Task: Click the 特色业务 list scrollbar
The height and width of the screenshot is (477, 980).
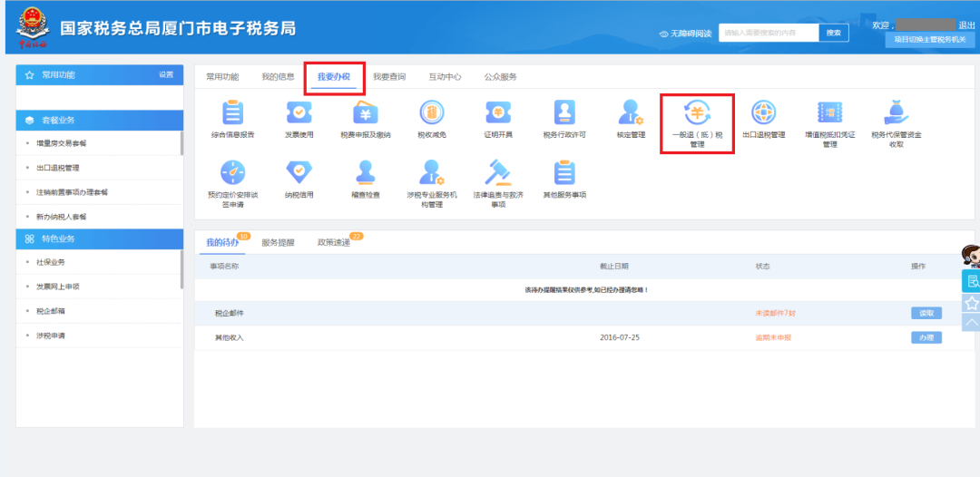Action: [181, 269]
